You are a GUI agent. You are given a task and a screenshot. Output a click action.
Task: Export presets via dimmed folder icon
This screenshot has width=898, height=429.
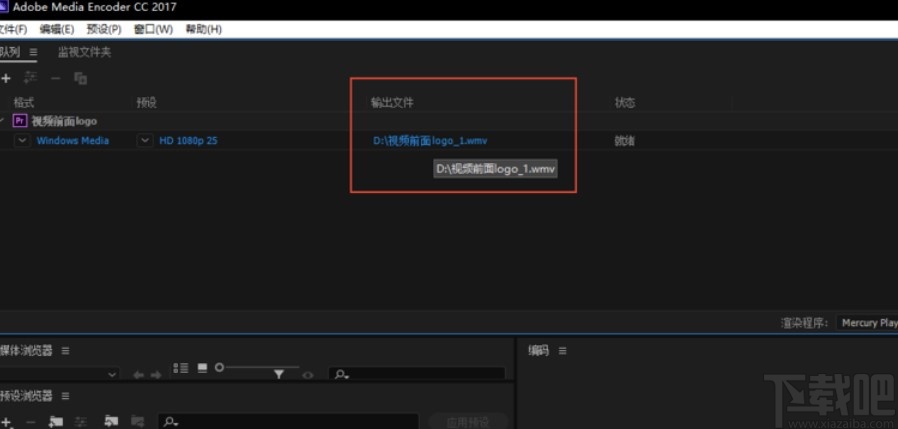(137, 422)
